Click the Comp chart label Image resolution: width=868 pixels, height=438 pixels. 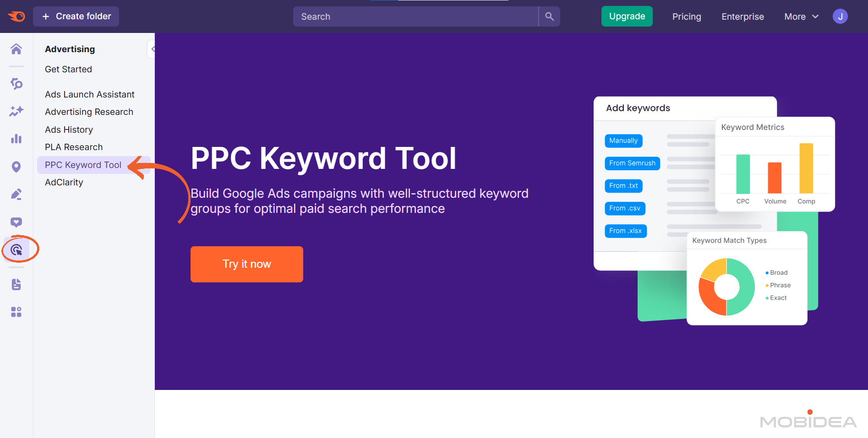(x=806, y=201)
